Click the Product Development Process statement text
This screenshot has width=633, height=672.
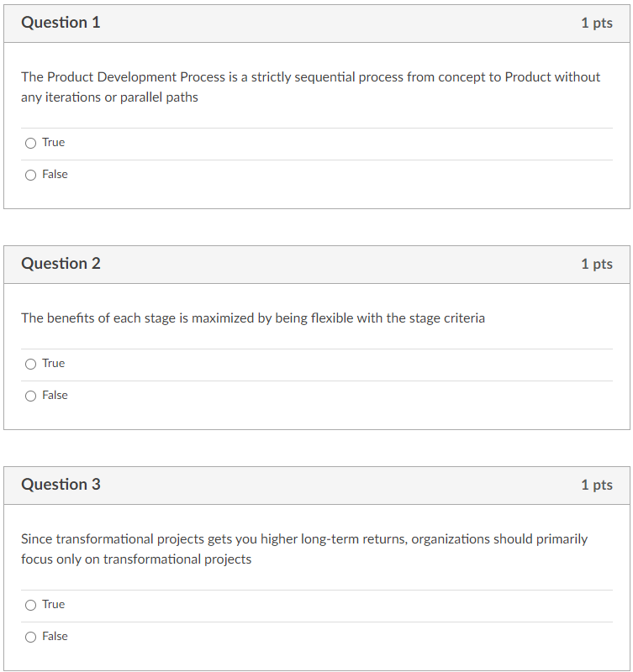point(310,87)
